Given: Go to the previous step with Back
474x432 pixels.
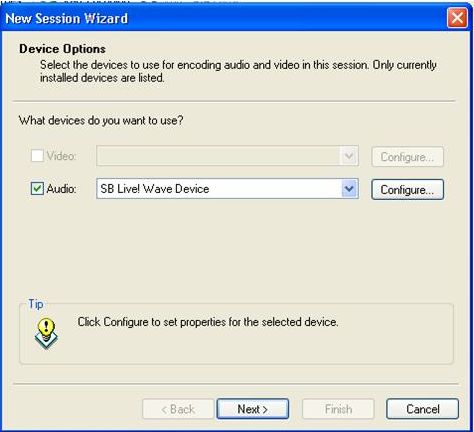Looking at the screenshot, I should tap(178, 409).
